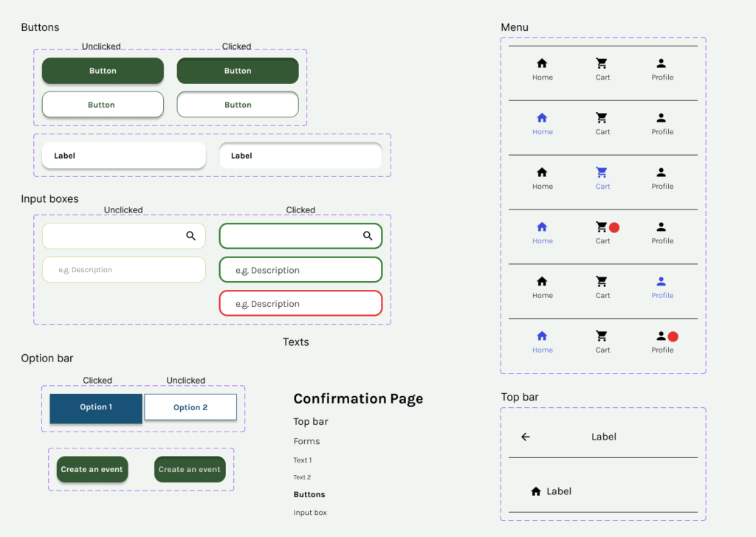Focus the green-bordered e.g. Description field
The width and height of the screenshot is (756, 537).
(300, 270)
